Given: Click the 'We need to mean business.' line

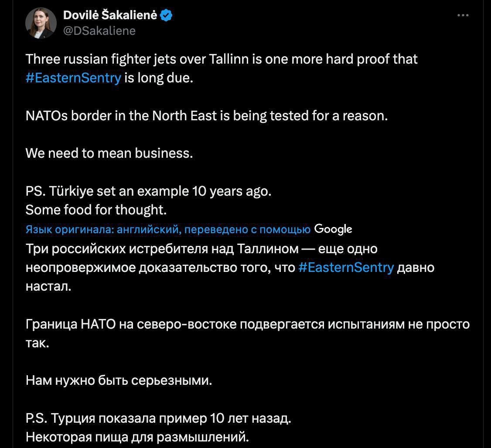Looking at the screenshot, I should [109, 153].
